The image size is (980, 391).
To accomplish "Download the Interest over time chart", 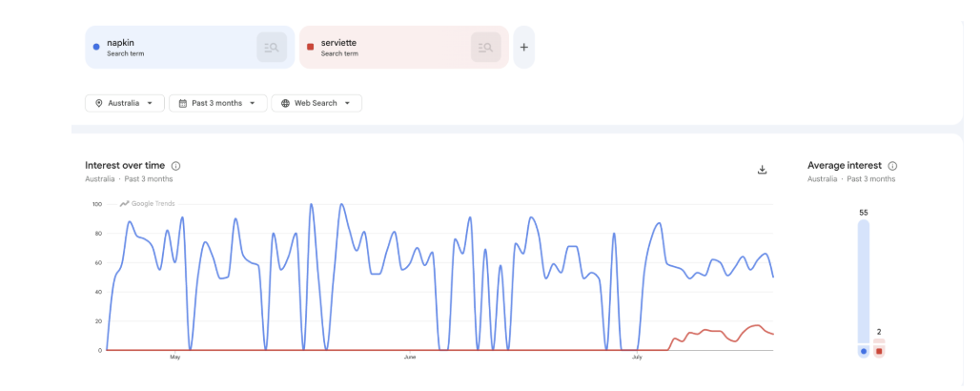I will (762, 170).
